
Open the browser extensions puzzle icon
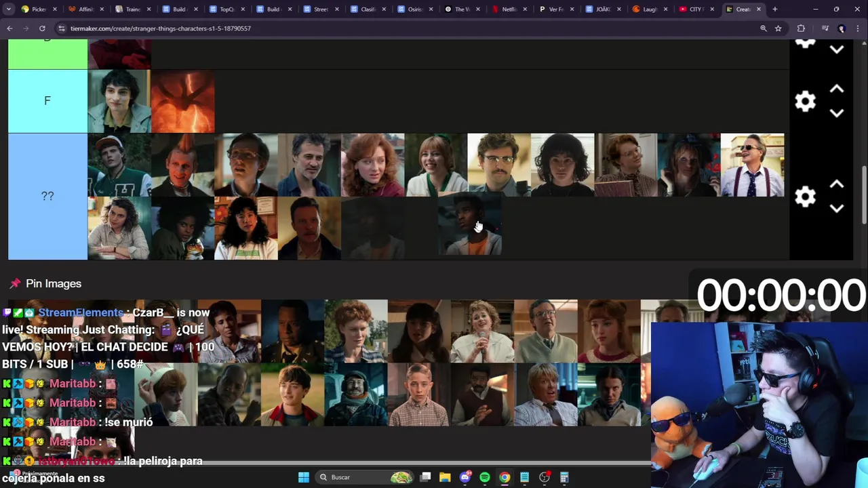click(801, 28)
